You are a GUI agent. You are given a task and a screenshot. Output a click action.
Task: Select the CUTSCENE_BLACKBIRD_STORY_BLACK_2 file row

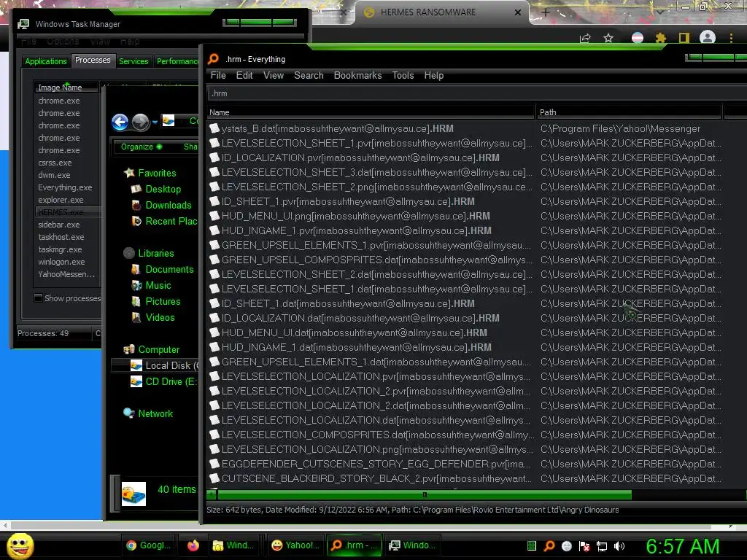coord(369,478)
